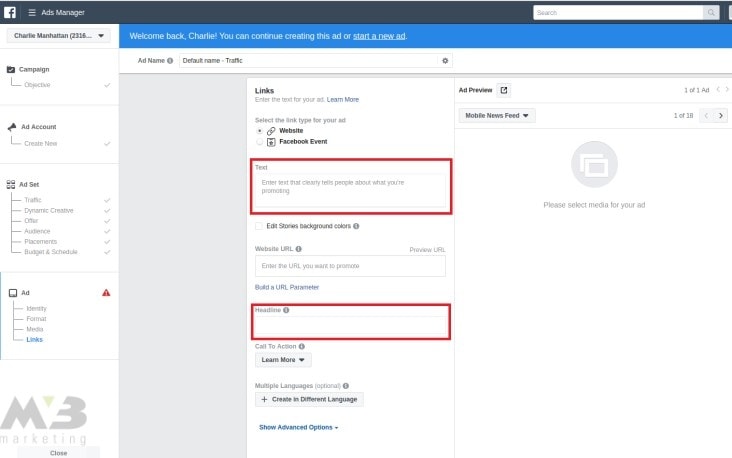Viewport: 732px width, 458px height.
Task: Click into the top Search field
Action: 618,13
